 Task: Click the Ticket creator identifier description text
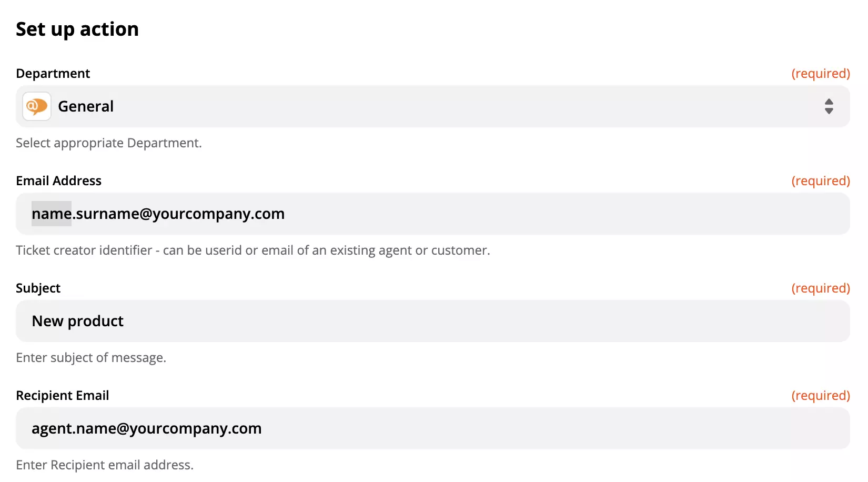coord(253,250)
